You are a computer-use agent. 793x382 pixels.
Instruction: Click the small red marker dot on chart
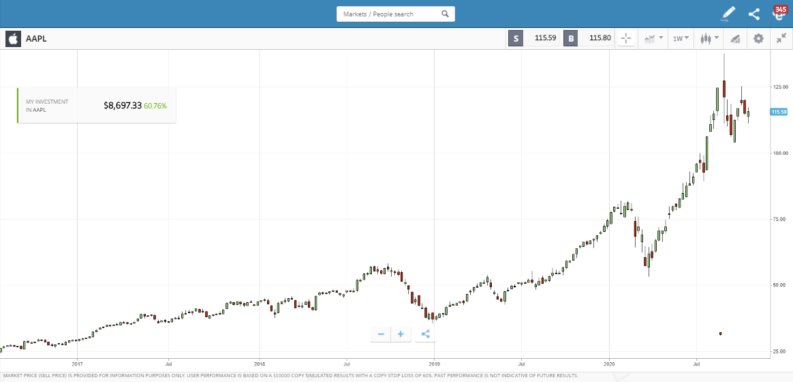point(720,333)
